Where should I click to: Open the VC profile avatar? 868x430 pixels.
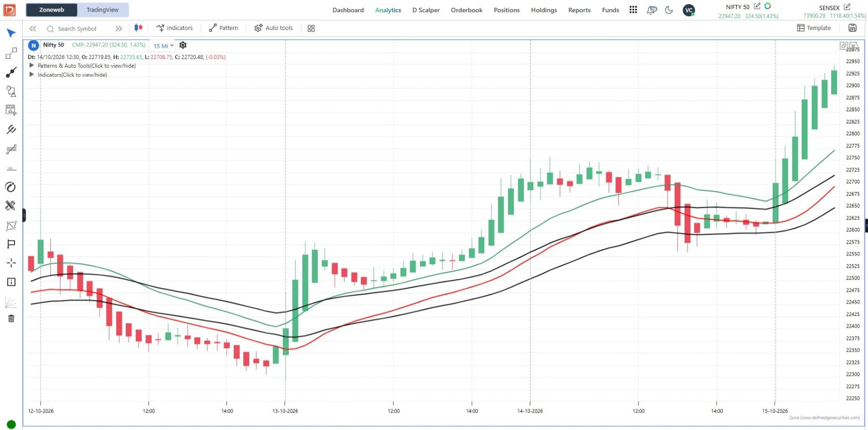[x=689, y=10]
